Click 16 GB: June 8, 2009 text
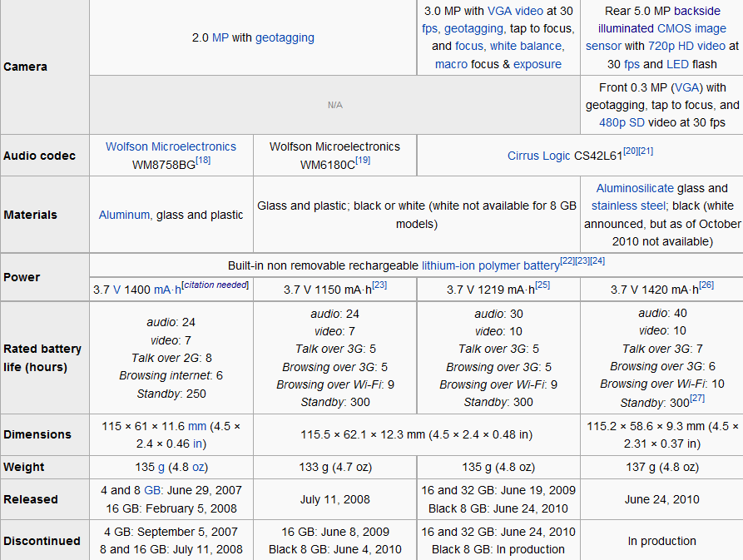 click(335, 532)
